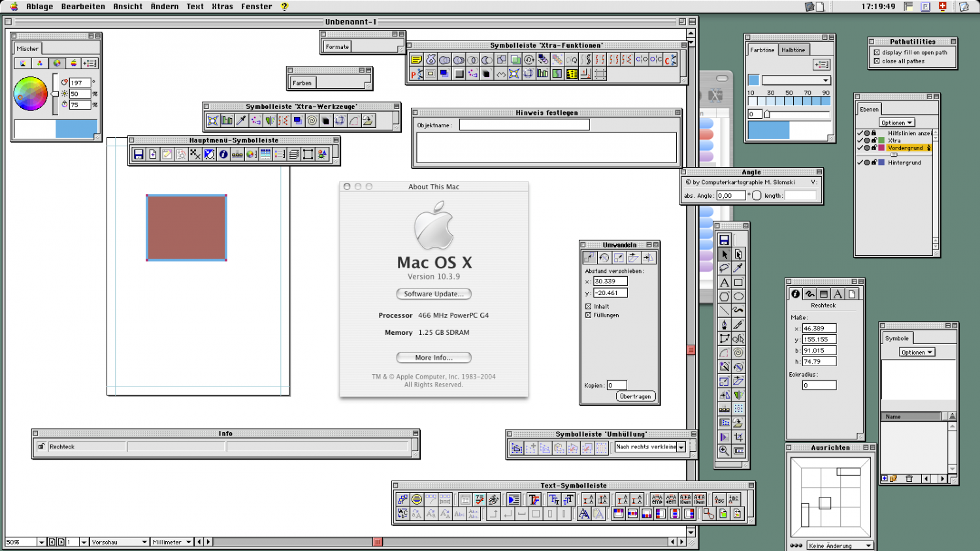Toggle the 'close all pathes' checkbox

click(877, 61)
